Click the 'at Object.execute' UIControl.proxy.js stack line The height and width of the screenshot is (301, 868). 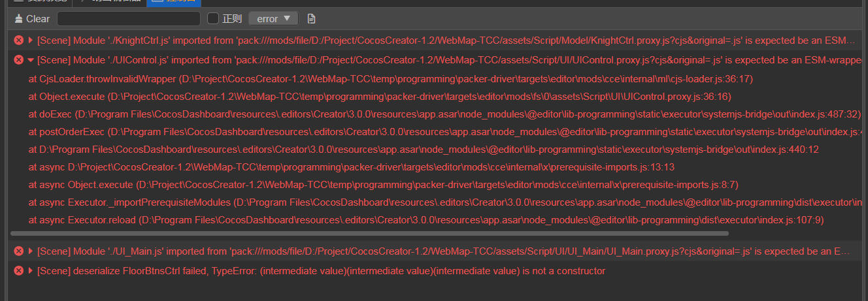point(380,97)
